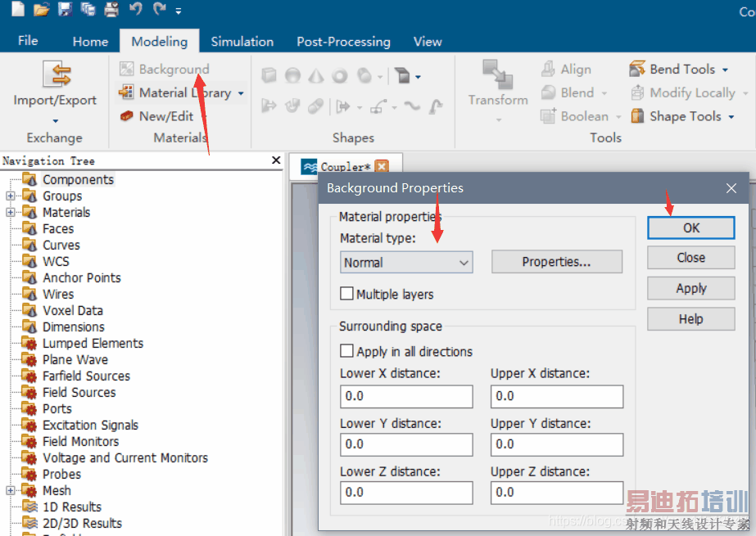Click the Align tool icon
The width and height of the screenshot is (756, 536).
[548, 69]
